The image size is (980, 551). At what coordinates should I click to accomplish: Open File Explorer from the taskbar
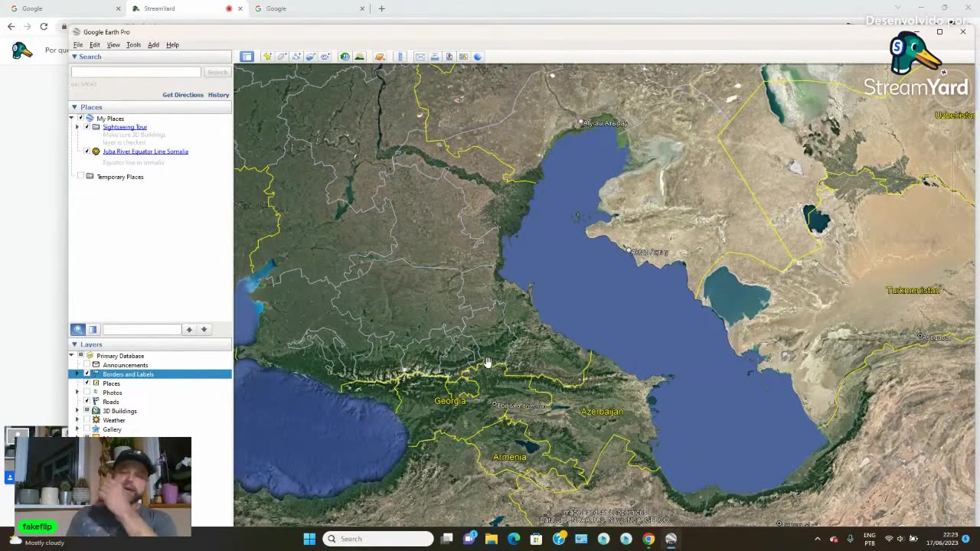[x=492, y=539]
